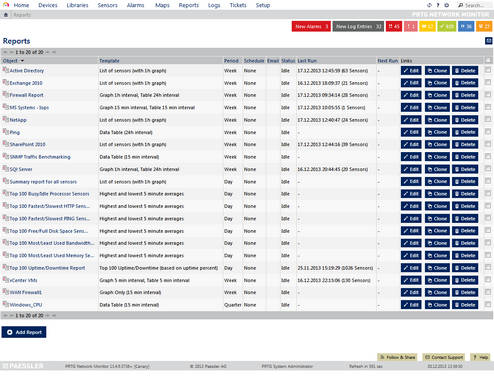Open the Maps menu

click(162, 5)
